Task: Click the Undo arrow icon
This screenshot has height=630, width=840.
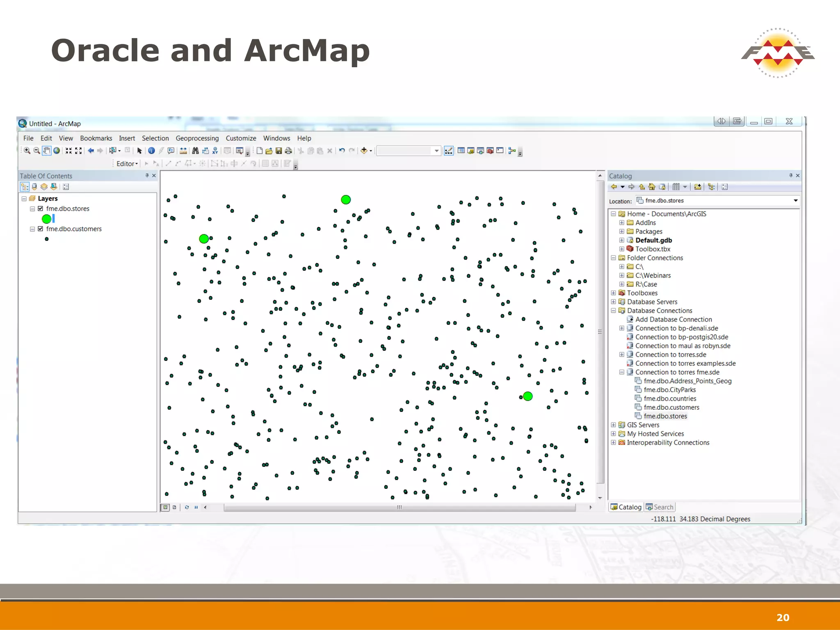Action: (342, 151)
